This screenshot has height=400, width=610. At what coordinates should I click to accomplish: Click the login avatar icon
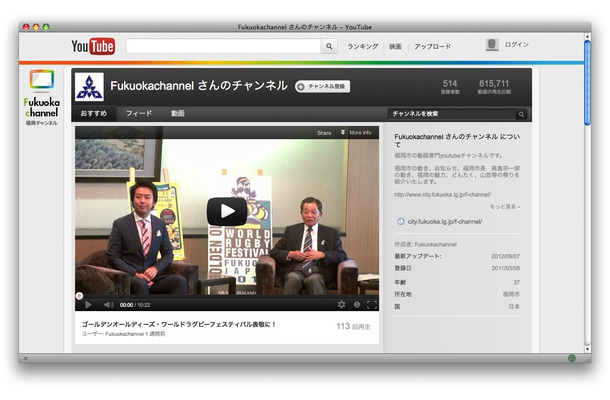point(492,45)
